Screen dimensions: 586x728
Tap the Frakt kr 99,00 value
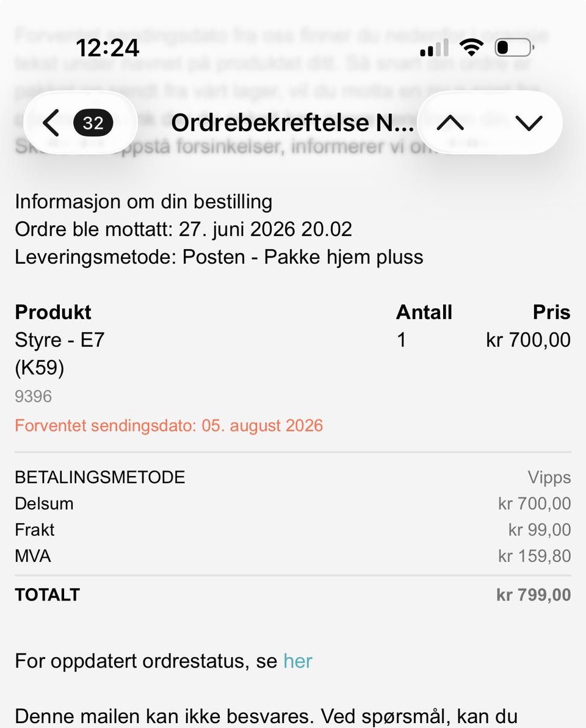point(540,530)
